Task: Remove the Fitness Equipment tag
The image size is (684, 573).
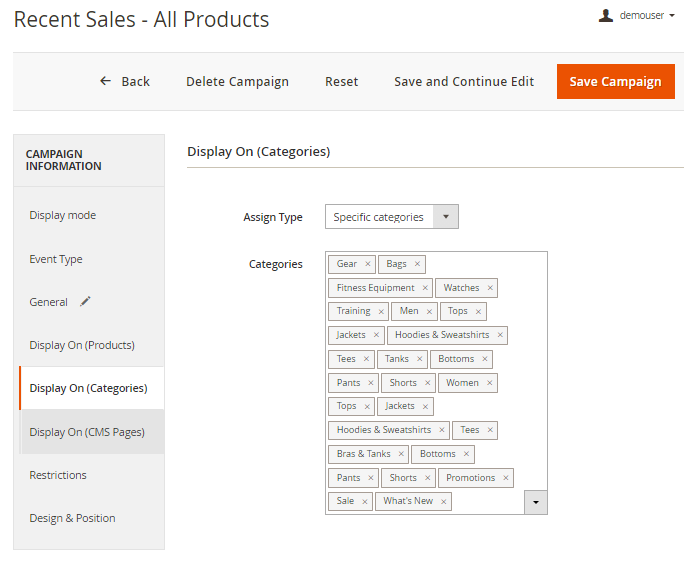Action: coord(425,288)
